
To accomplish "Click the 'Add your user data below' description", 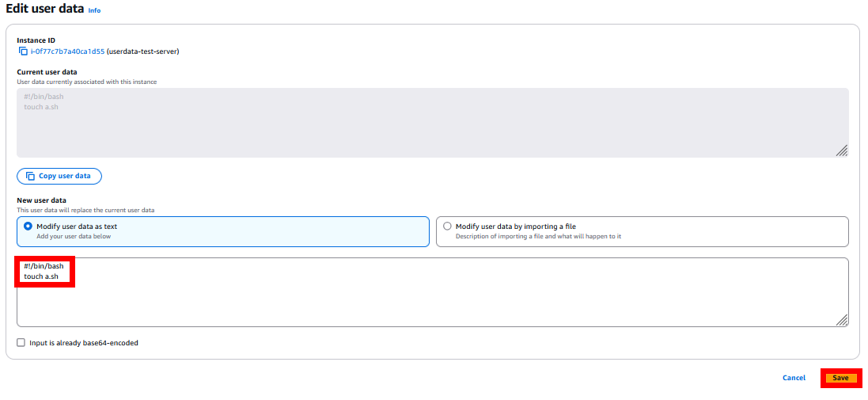I will pyautogui.click(x=74, y=236).
